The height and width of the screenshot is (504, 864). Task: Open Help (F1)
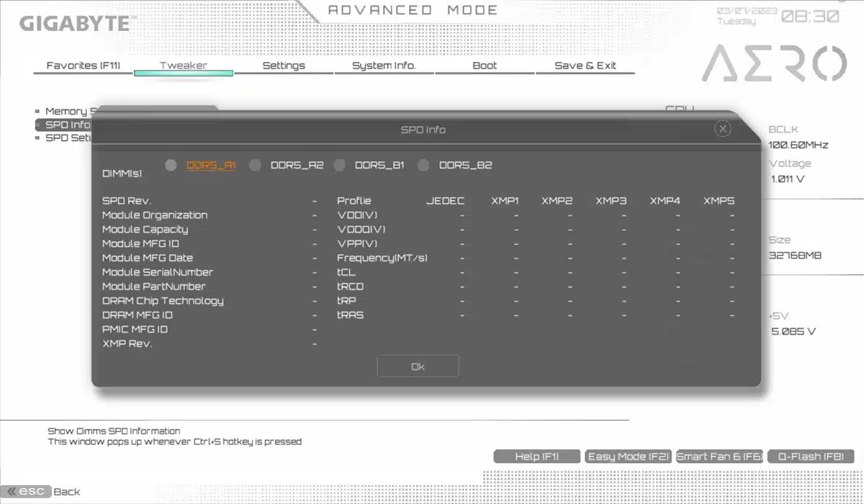[x=537, y=456]
